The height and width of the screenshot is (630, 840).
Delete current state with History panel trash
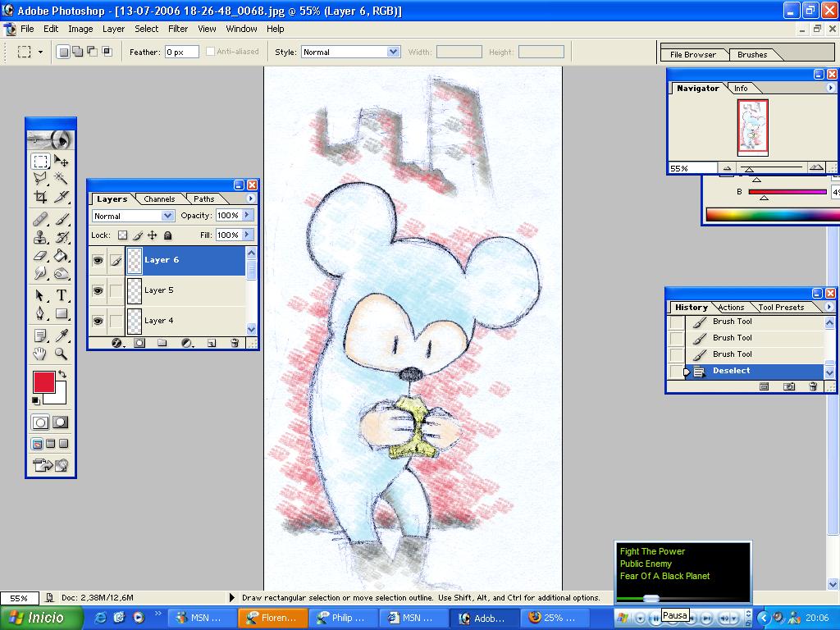click(813, 386)
